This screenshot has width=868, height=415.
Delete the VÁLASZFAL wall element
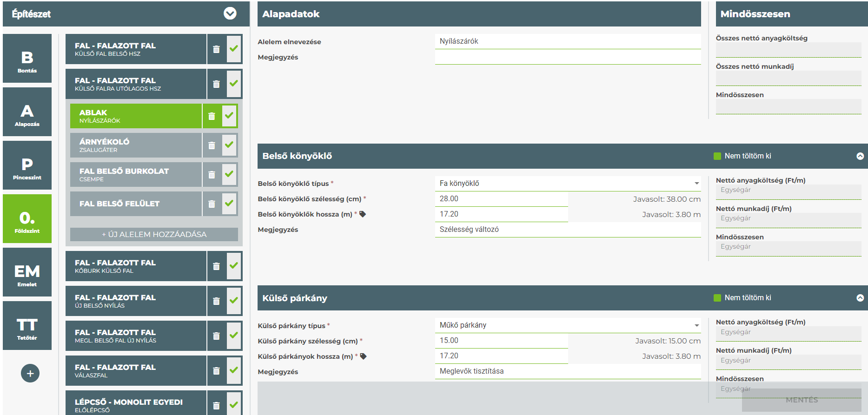[x=216, y=371]
